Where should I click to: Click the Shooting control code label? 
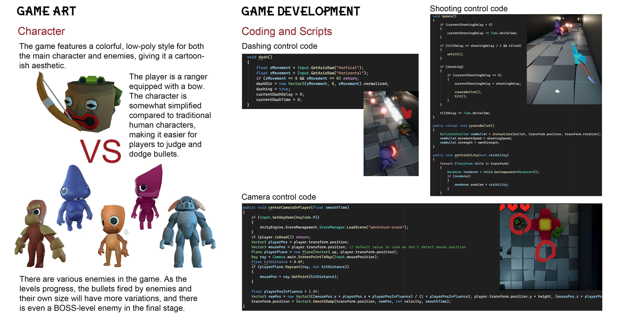point(469,9)
